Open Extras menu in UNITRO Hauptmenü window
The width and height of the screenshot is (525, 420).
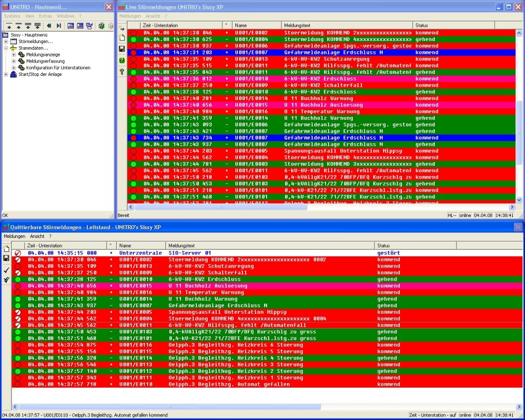pyautogui.click(x=45, y=16)
